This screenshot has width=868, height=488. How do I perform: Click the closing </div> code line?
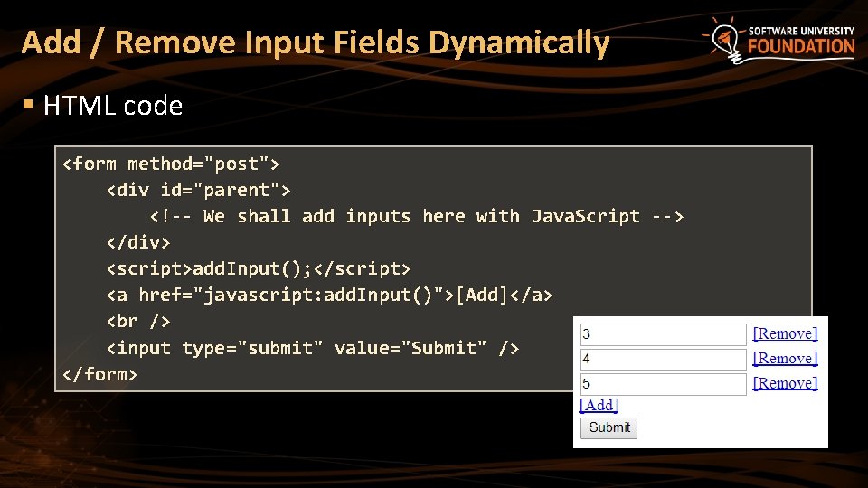137,242
